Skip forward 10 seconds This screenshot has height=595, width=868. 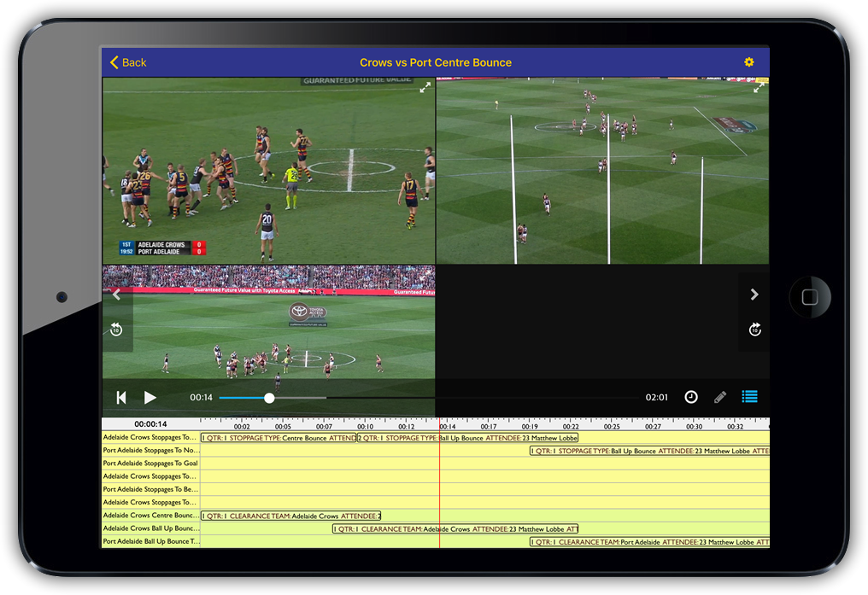coord(754,330)
